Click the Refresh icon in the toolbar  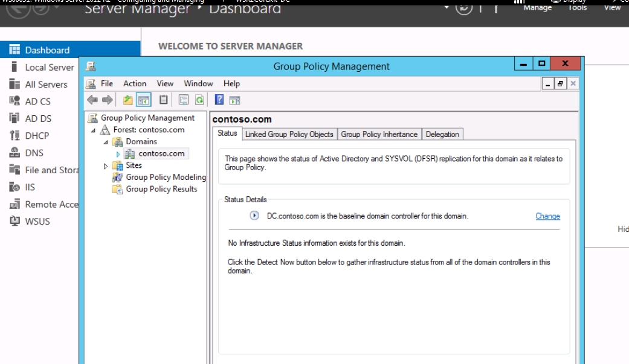point(199,100)
